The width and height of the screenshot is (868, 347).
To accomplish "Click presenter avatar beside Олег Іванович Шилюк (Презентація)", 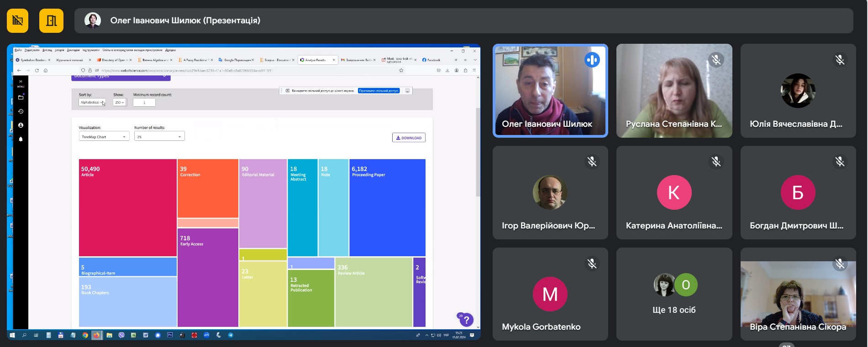I will tap(93, 21).
